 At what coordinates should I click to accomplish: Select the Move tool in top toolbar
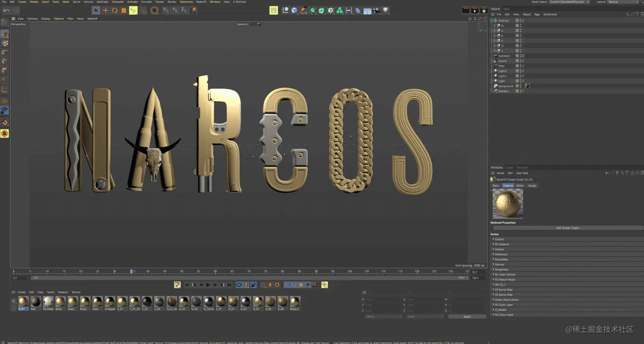click(106, 10)
